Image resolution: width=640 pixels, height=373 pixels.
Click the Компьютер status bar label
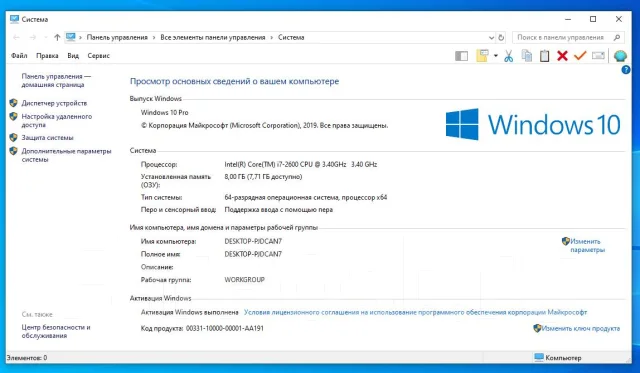[563, 357]
